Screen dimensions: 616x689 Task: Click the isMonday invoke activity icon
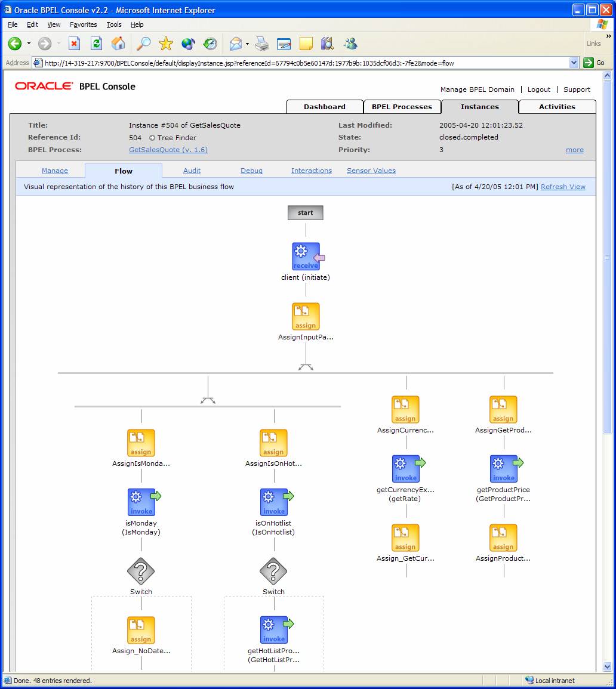[141, 502]
